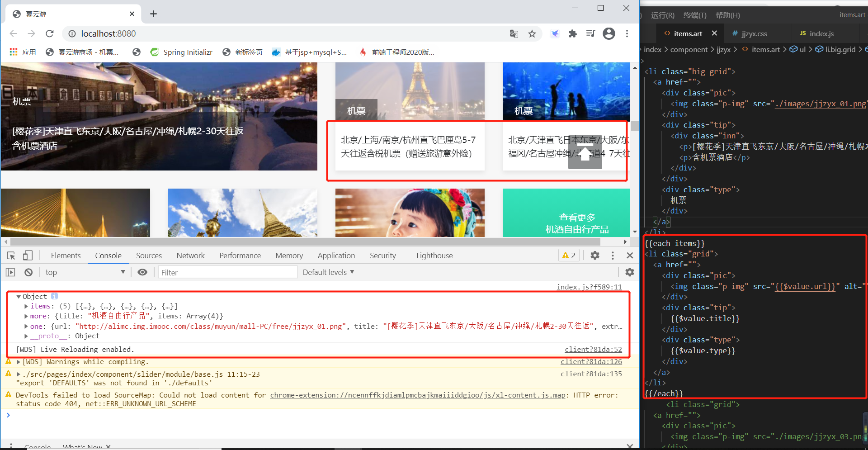The width and height of the screenshot is (868, 450).
Task: Close the items.art editor tab
Action: (714, 33)
